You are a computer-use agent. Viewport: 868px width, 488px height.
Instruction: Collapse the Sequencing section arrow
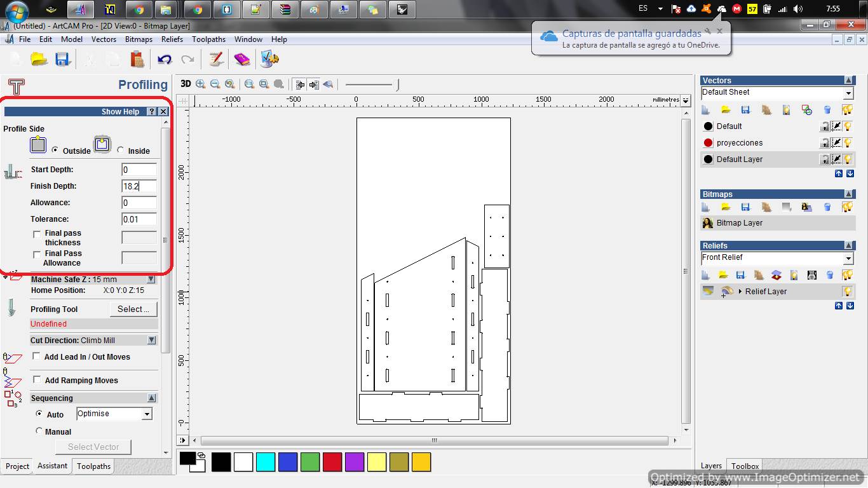pyautogui.click(x=151, y=398)
